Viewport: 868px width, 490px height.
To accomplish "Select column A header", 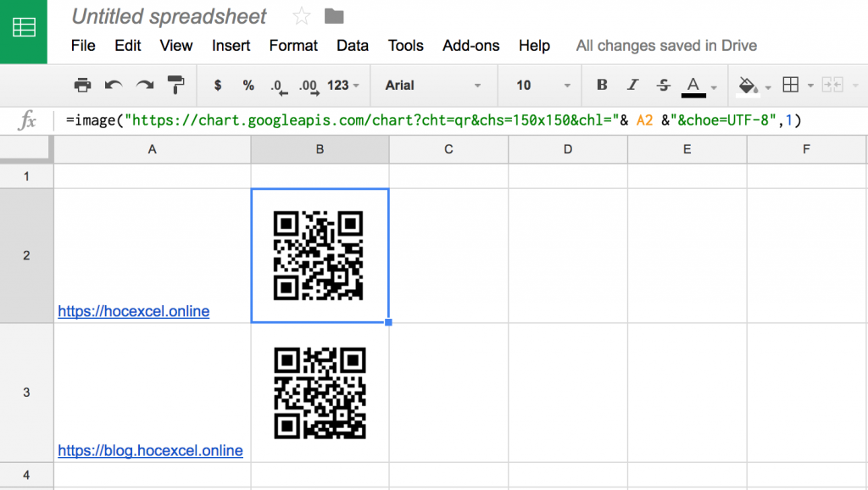I will 153,149.
